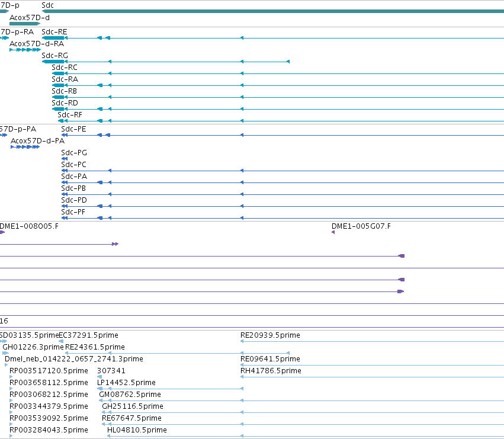Select the RE67647.5prime EST label
This screenshot has height=439, width=504.
pos(131,418)
